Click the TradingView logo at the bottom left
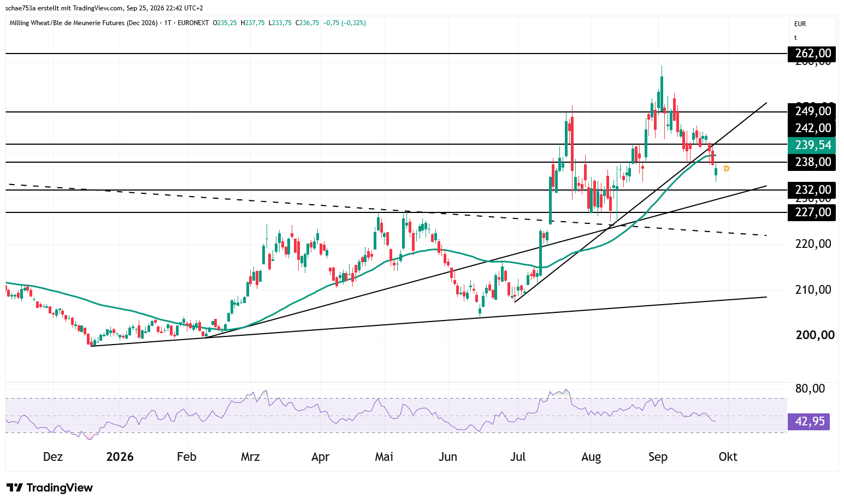 50,488
